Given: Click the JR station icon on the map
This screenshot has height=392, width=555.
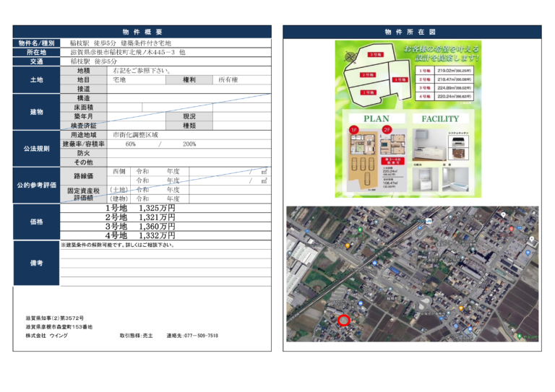Looking at the screenshot, I should [427, 219].
